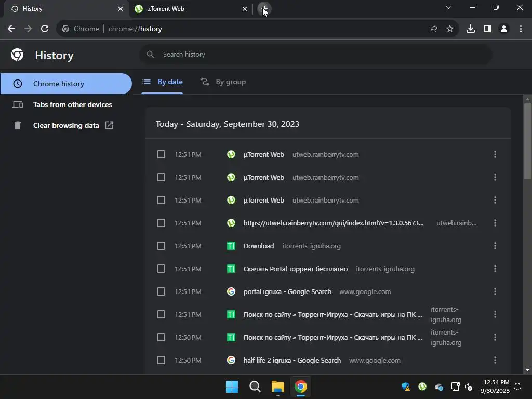Open more actions for Download entry
Image resolution: width=532 pixels, height=399 pixels.
(x=495, y=246)
